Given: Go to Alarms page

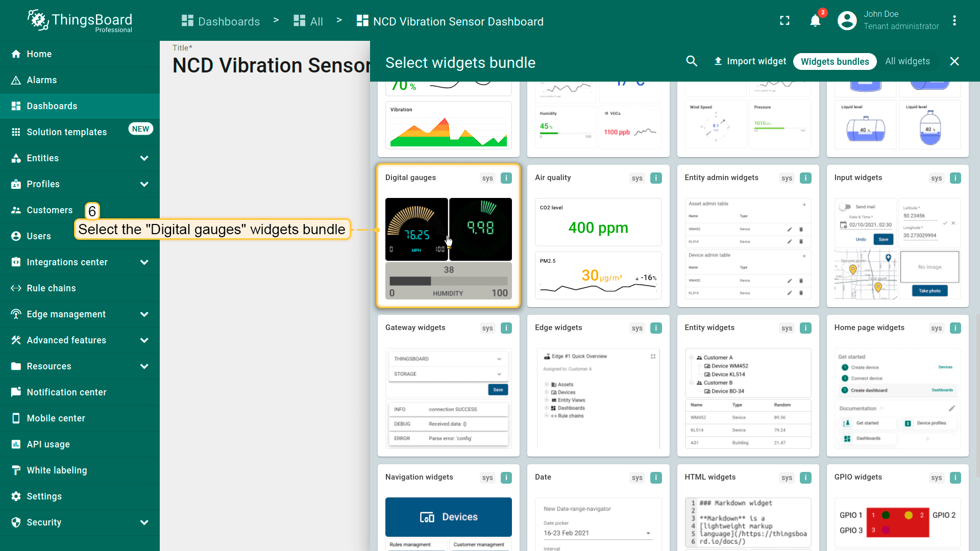Looking at the screenshot, I should pyautogui.click(x=42, y=80).
